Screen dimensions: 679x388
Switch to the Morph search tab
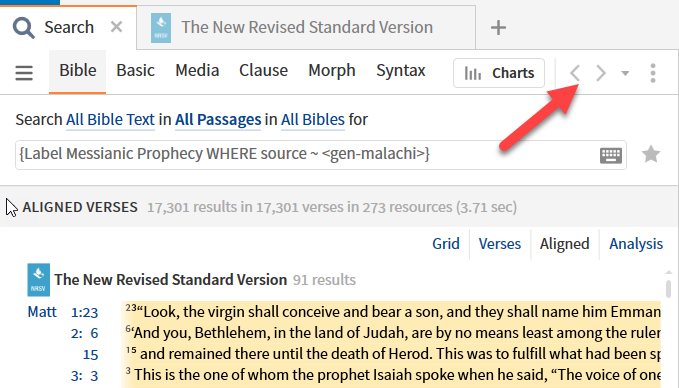[332, 71]
